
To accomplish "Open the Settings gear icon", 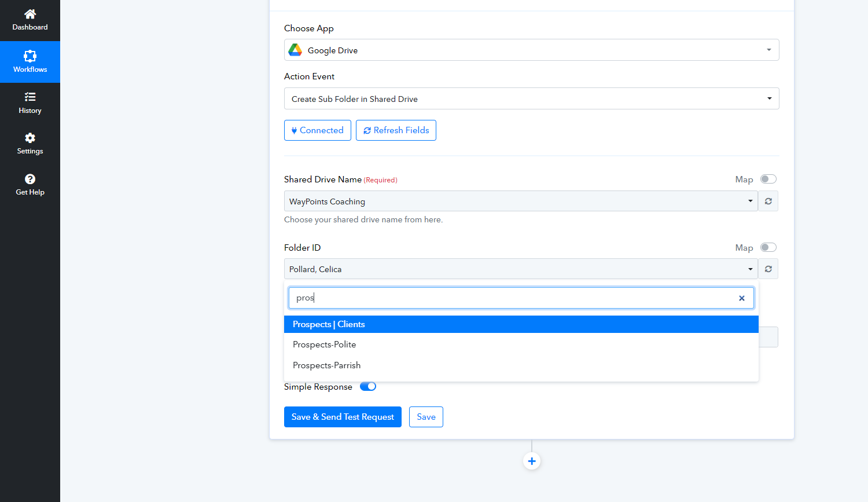I will pos(30,138).
